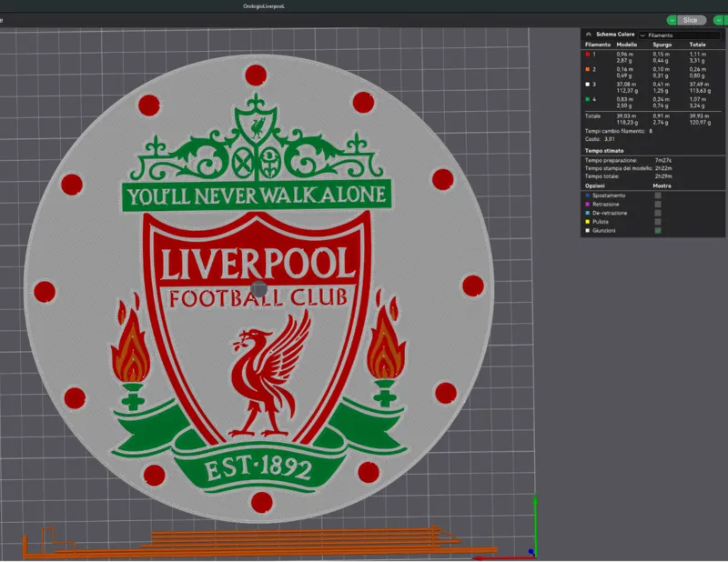
Task: Select the orange filament 2 swatch
Action: point(588,69)
